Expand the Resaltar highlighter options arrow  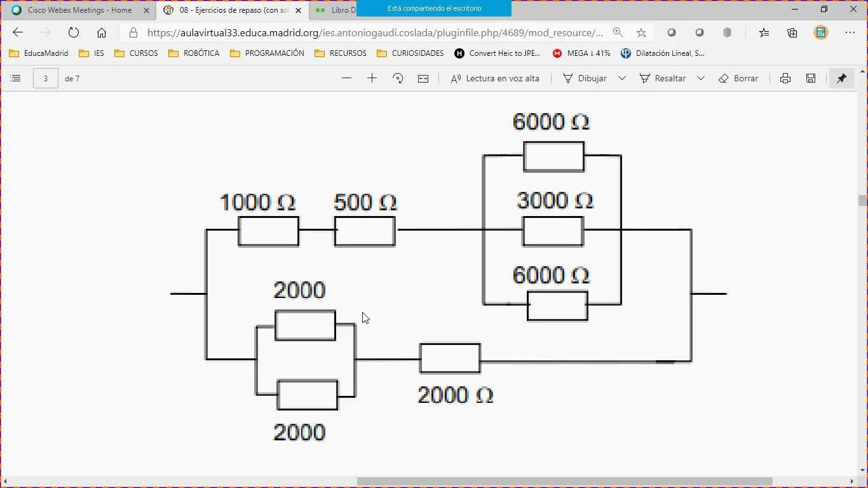click(701, 78)
